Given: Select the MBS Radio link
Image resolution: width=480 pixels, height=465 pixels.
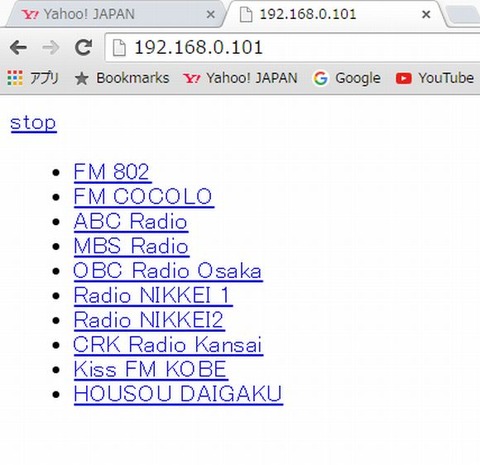Looking at the screenshot, I should [132, 246].
